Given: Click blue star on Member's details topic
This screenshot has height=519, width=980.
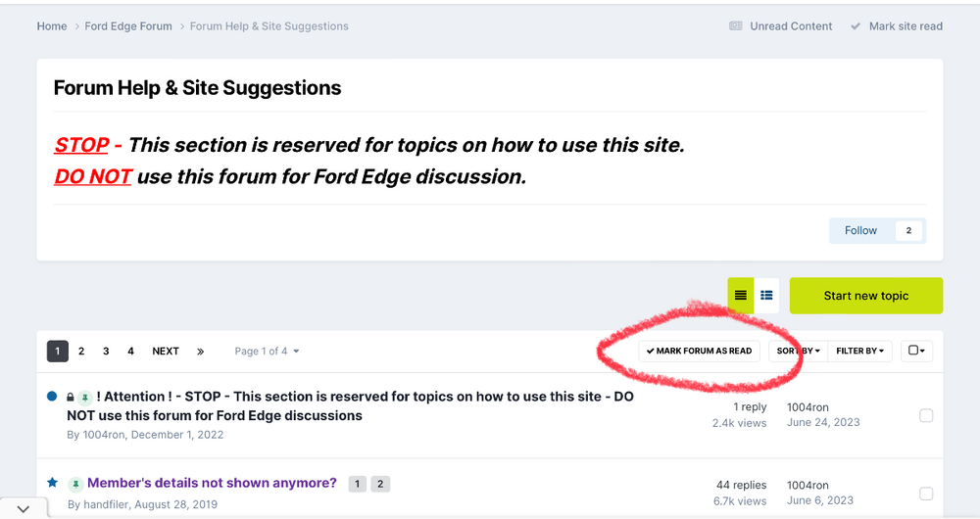Looking at the screenshot, I should pyautogui.click(x=52, y=483).
